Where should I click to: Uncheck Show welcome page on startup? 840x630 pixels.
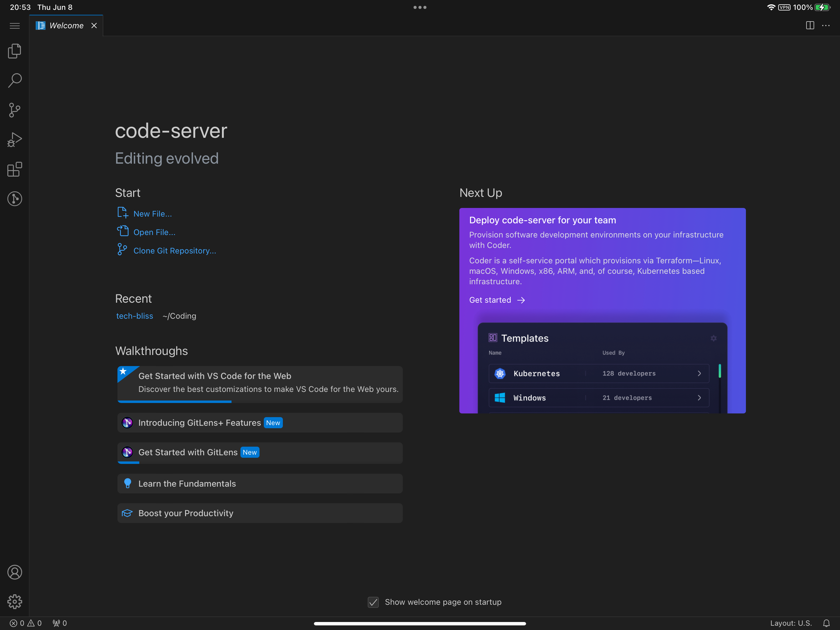373,602
